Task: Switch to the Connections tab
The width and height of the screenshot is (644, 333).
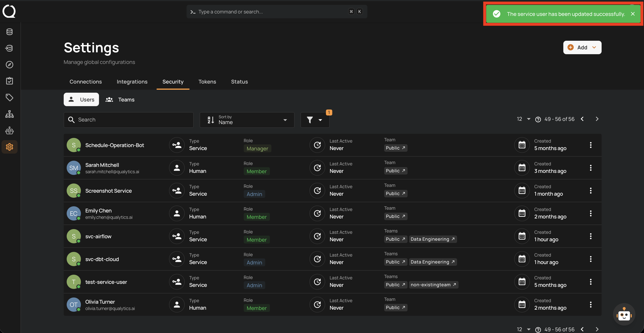Action: point(86,82)
